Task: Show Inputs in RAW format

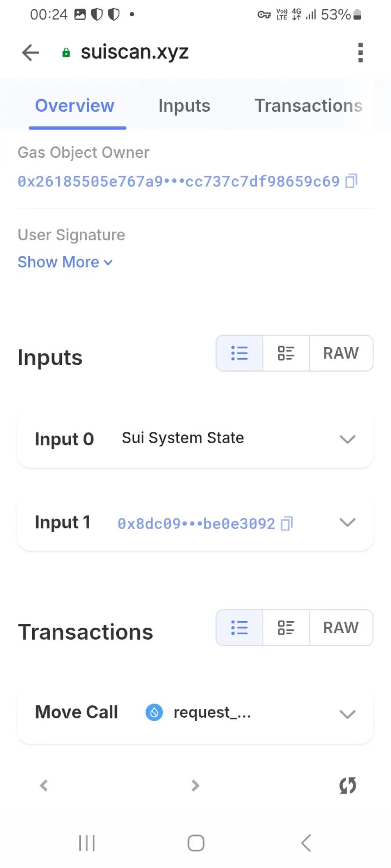Action: click(341, 353)
